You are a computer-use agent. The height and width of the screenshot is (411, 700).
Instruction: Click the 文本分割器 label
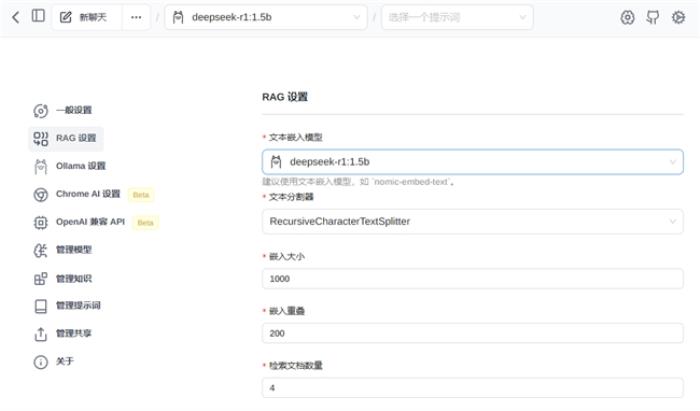click(291, 197)
